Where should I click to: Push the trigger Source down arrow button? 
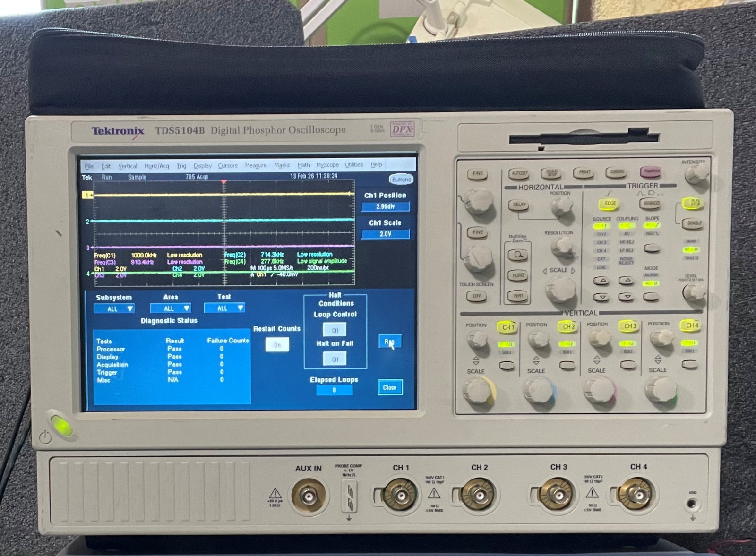tap(601, 297)
